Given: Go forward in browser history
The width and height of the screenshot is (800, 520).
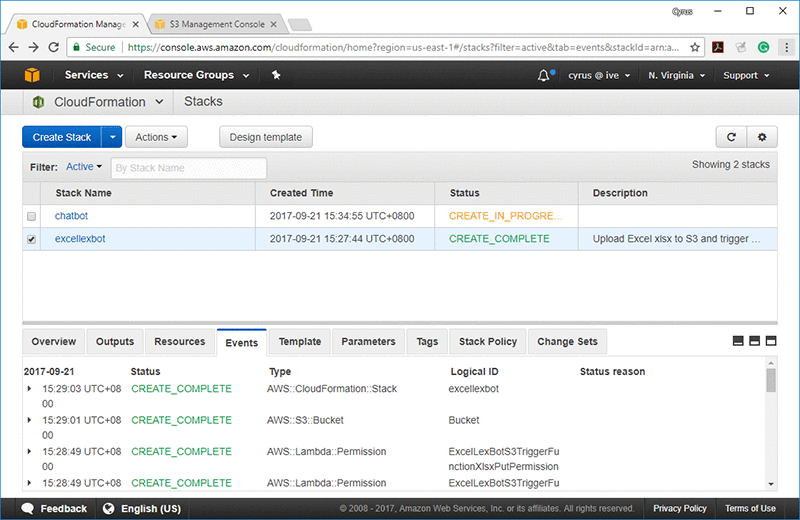Looking at the screenshot, I should [x=33, y=47].
